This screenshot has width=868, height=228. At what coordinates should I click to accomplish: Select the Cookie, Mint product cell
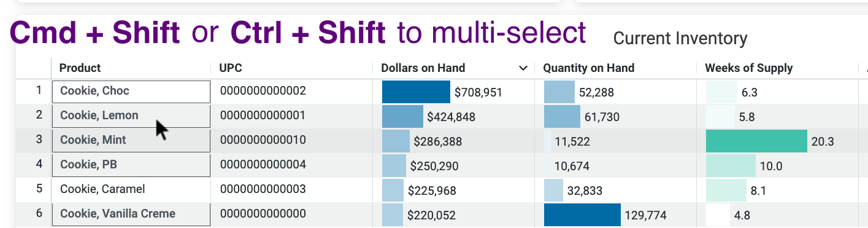coord(131,141)
